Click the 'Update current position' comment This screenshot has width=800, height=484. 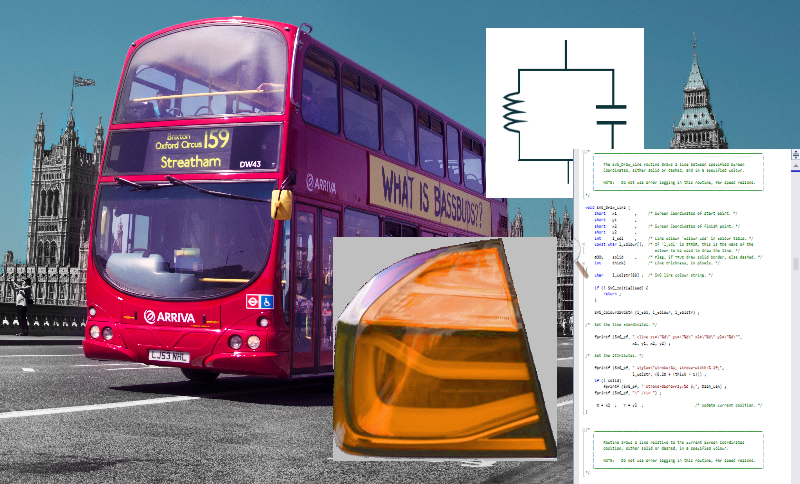click(729, 405)
